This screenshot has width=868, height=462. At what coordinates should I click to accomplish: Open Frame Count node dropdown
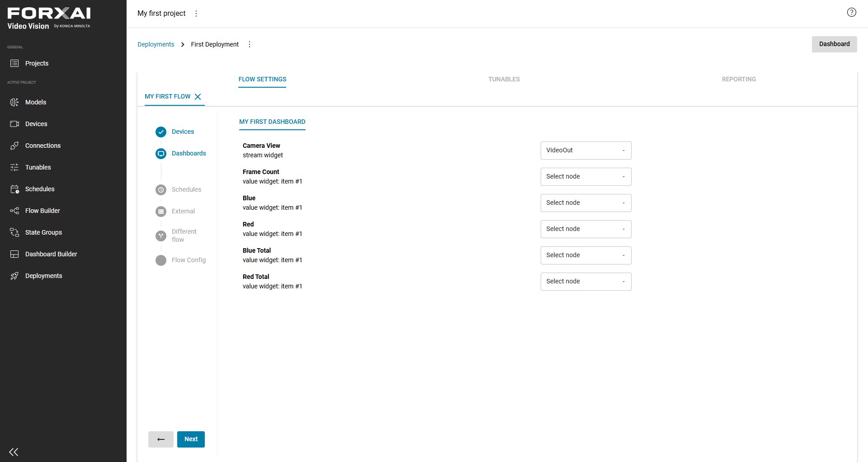pos(586,177)
